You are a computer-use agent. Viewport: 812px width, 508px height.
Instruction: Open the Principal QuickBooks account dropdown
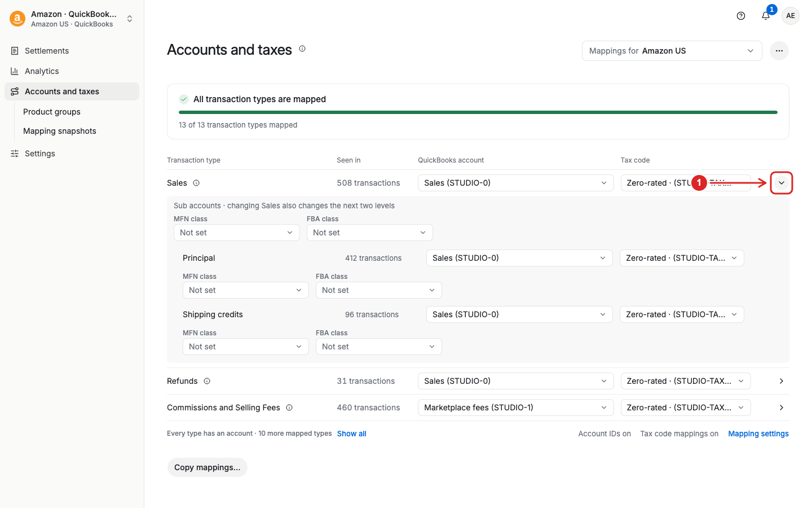(519, 258)
